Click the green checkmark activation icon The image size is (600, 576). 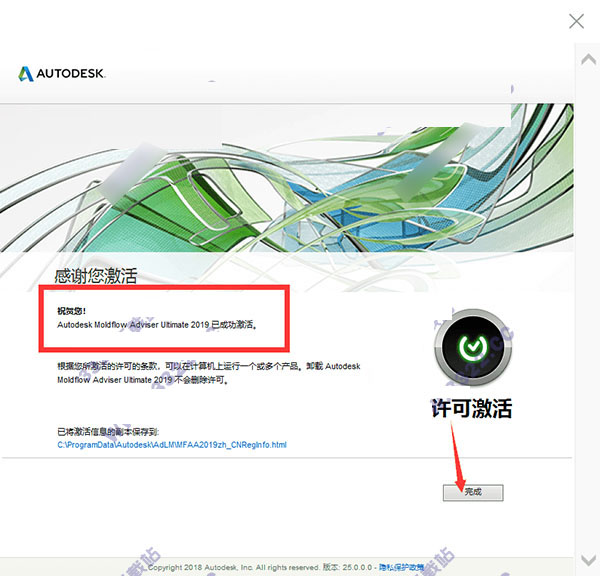pyautogui.click(x=473, y=348)
